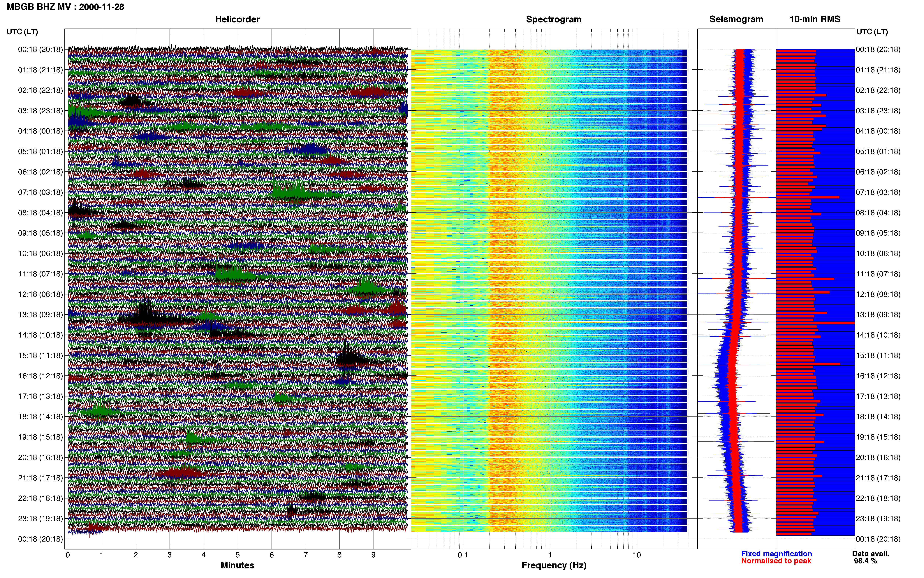Screen dimensions: 924x578
Task: Click the "7" tick on the Minutes axis
Action: [306, 555]
